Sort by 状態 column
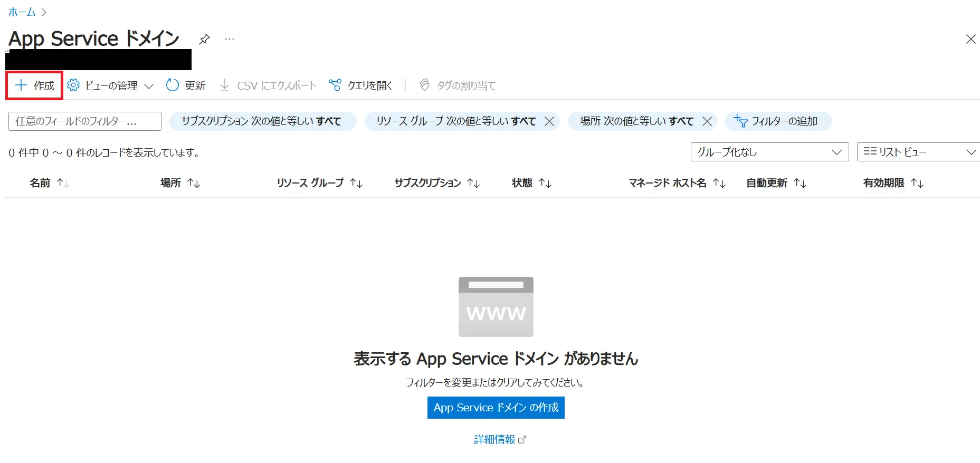 coord(532,183)
